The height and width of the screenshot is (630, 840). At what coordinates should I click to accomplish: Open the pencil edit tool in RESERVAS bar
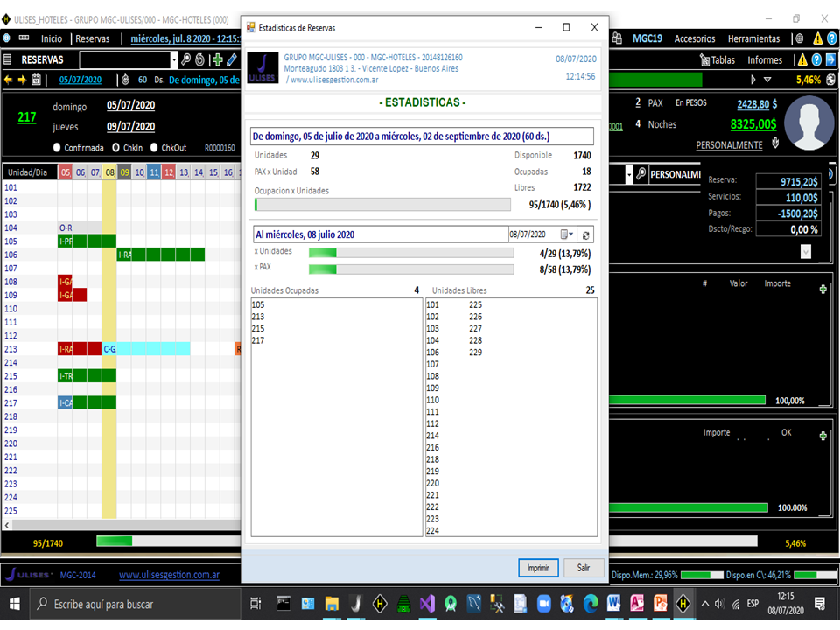[x=232, y=59]
